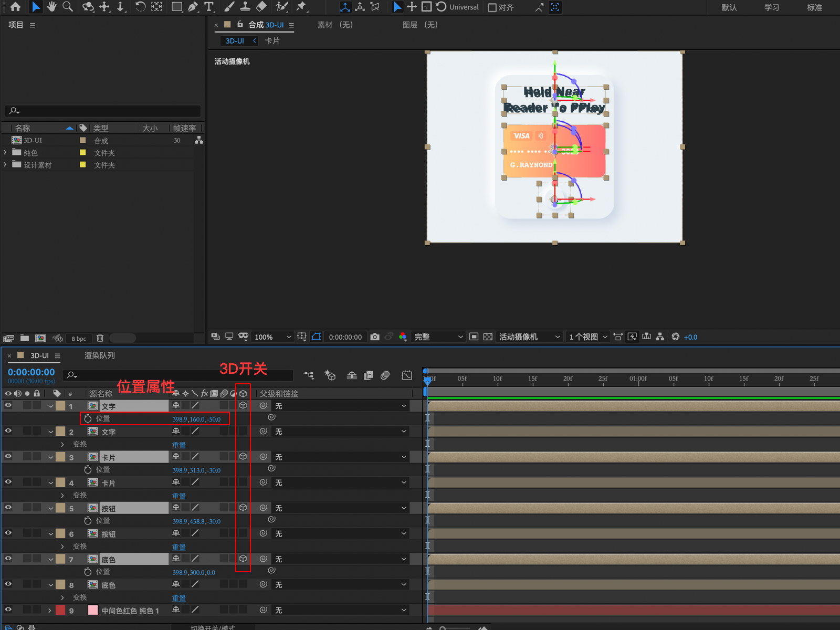Screen dimensions: 840x630
Task: Click the pink swatch of 中间色红色 layer
Action: click(93, 610)
